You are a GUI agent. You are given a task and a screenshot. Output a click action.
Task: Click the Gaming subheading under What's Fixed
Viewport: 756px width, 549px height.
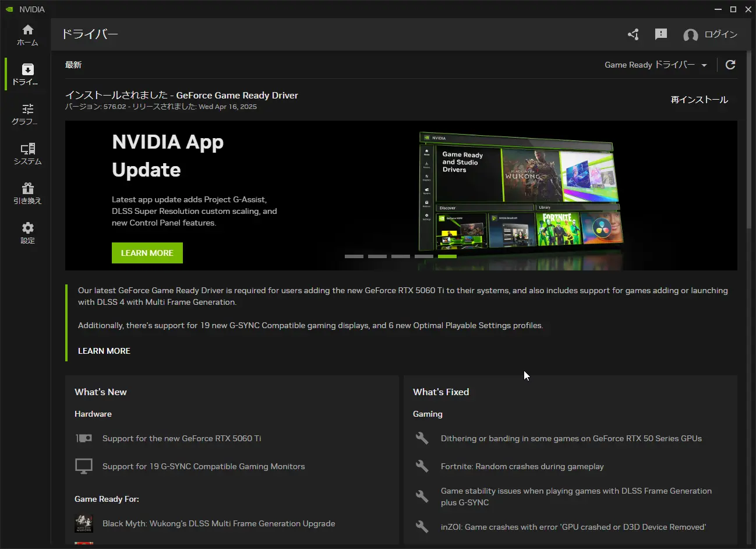(428, 414)
